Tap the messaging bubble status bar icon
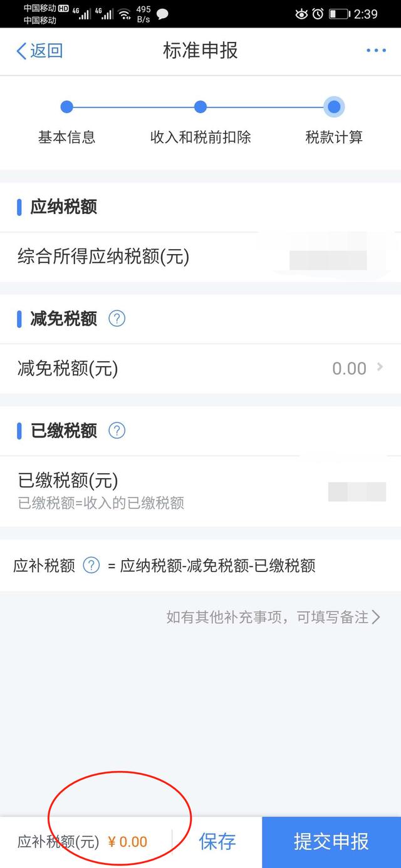This screenshot has height=868, width=401. (162, 14)
